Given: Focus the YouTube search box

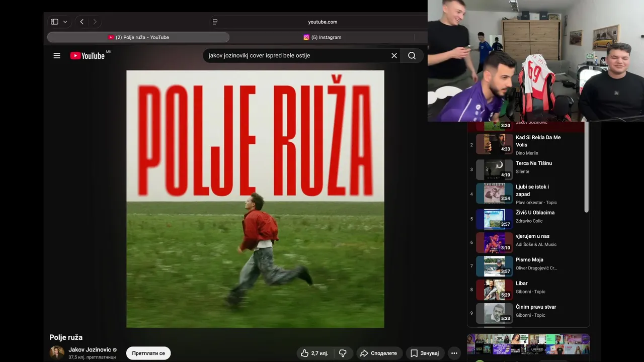Looking at the screenshot, I should pos(296,56).
